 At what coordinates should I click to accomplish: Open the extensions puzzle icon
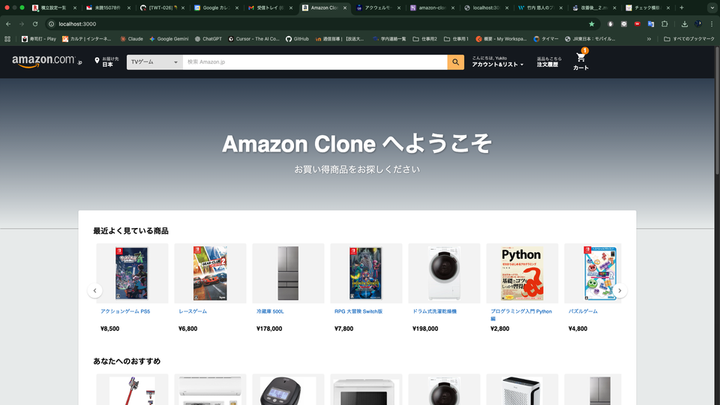point(664,24)
